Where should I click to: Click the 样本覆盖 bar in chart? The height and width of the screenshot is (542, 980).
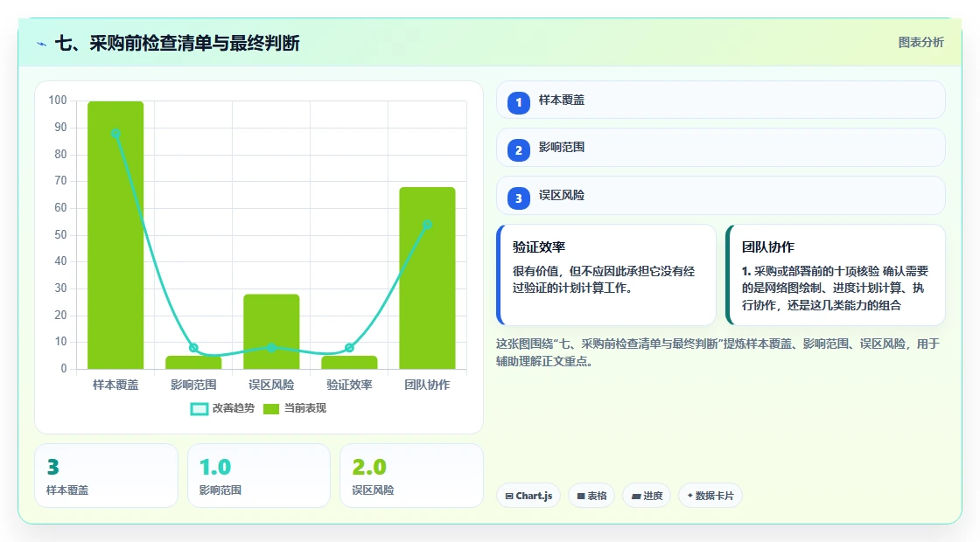point(115,235)
